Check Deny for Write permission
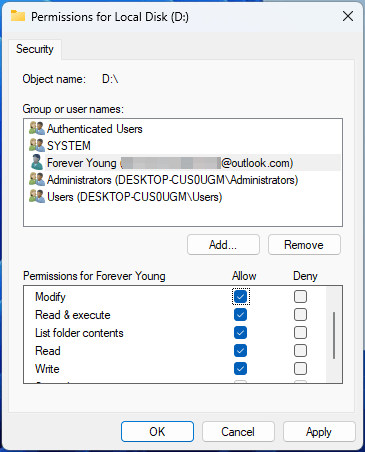The width and height of the screenshot is (365, 452). 300,369
